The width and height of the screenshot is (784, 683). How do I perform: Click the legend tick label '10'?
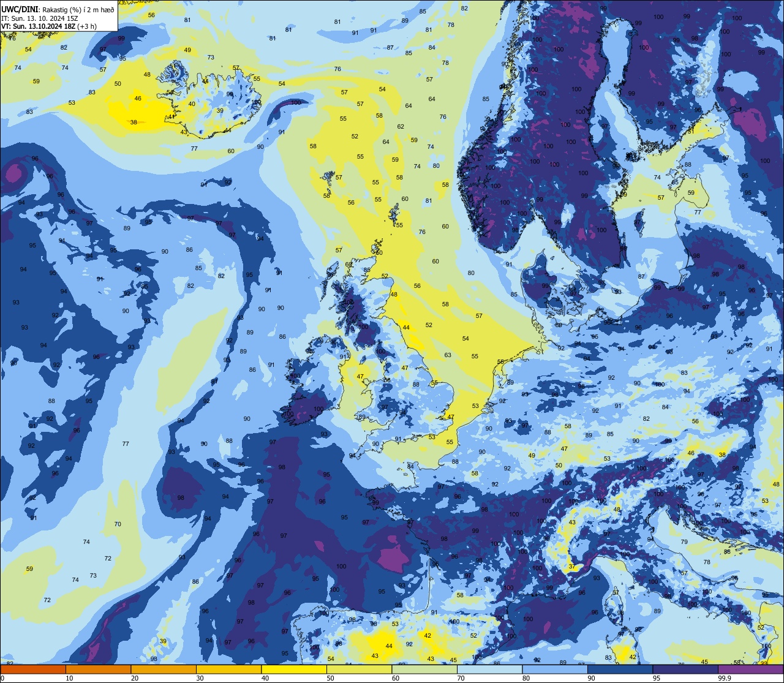pyautogui.click(x=69, y=678)
